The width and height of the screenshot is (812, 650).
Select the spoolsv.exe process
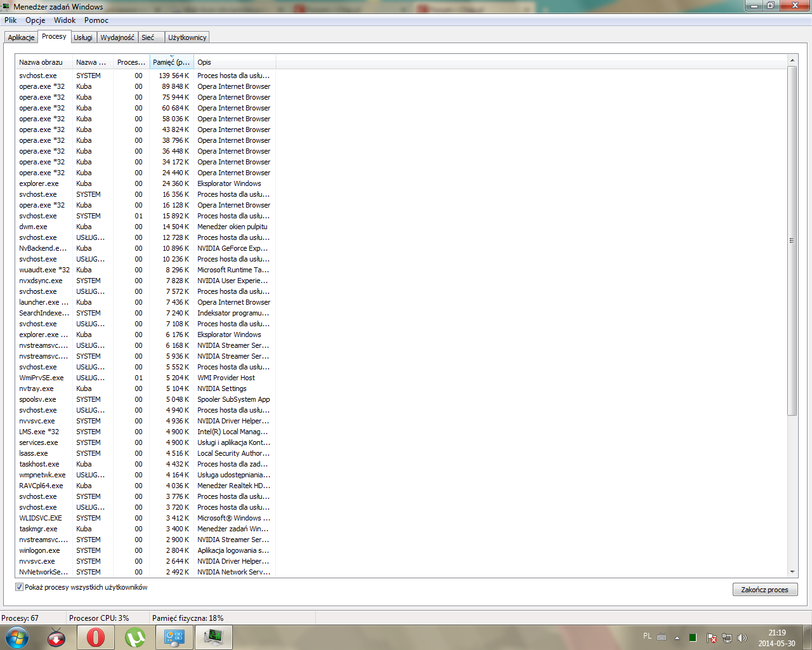pyautogui.click(x=146, y=399)
